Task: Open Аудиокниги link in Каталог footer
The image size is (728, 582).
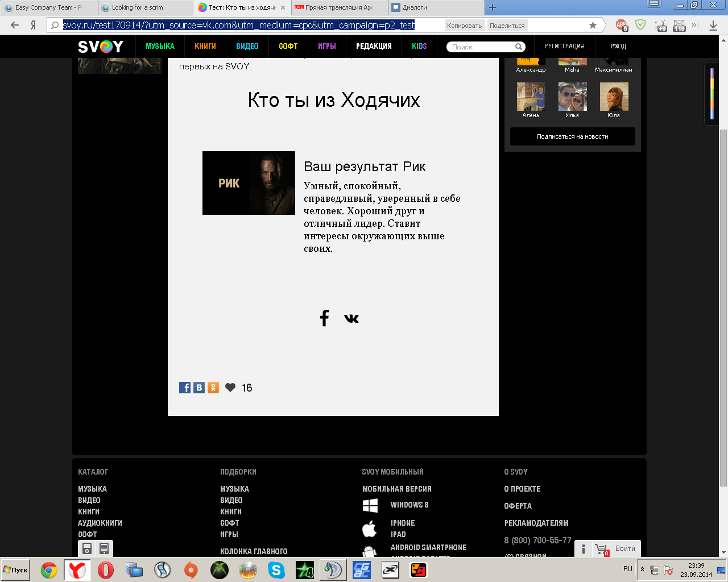Action: [x=100, y=523]
